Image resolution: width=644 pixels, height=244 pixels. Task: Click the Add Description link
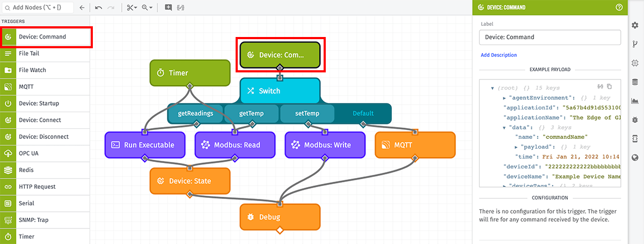(499, 55)
